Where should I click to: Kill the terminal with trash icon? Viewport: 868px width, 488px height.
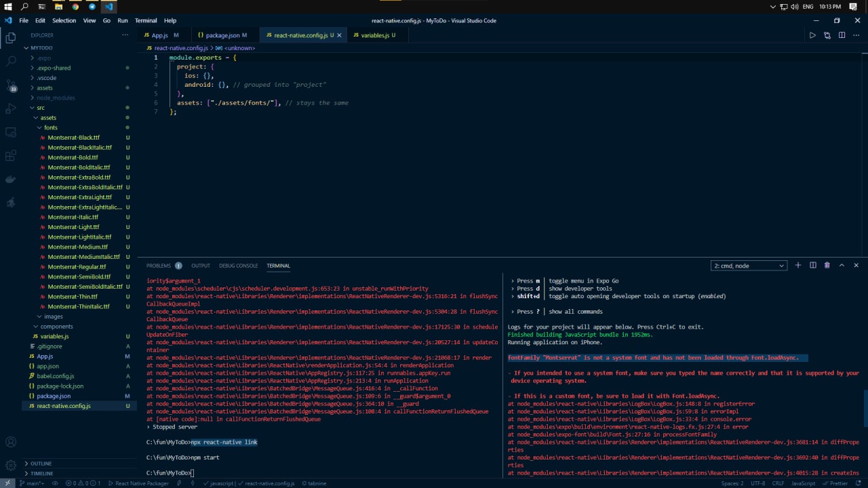click(x=827, y=265)
